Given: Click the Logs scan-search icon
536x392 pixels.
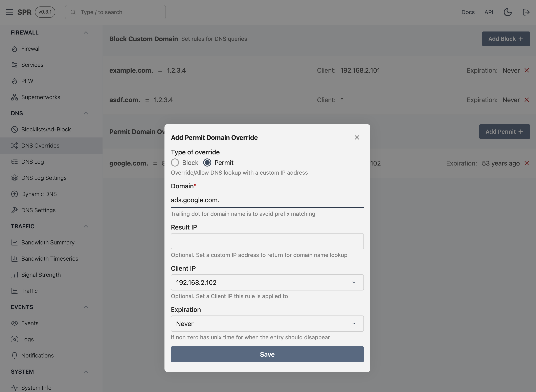Looking at the screenshot, I should pyautogui.click(x=15, y=339).
